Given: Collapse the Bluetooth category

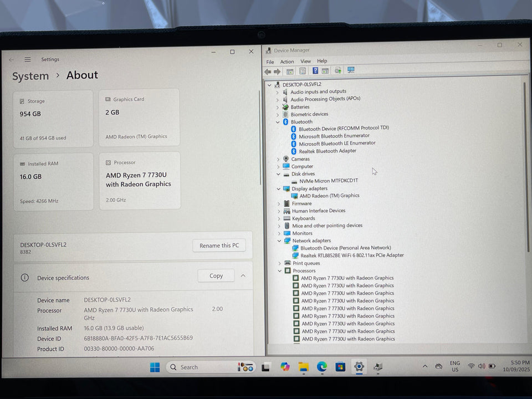Looking at the screenshot, I should coord(278,122).
